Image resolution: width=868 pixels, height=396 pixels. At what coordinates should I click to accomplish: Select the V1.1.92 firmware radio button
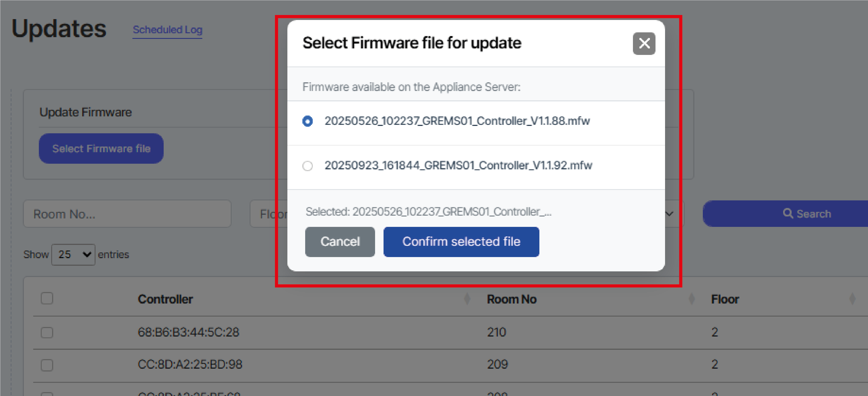point(307,166)
